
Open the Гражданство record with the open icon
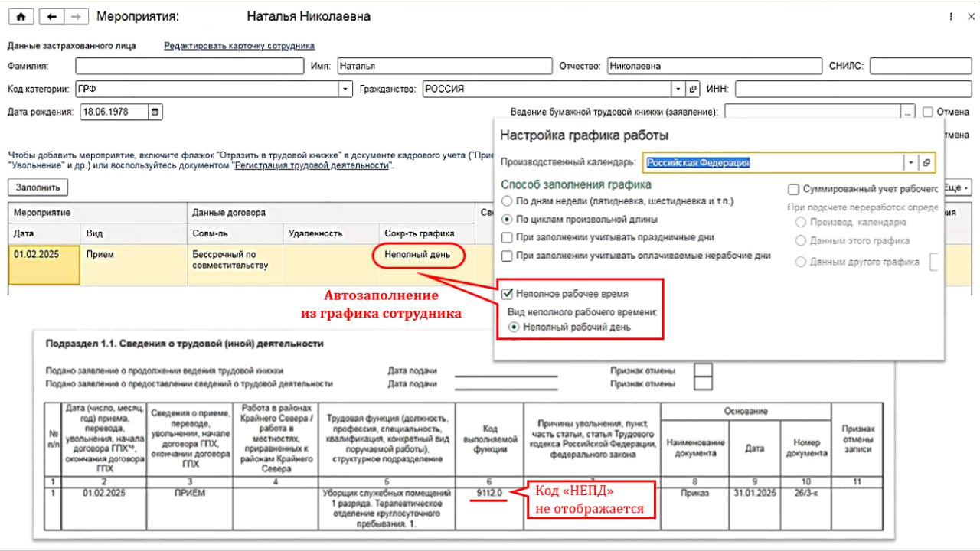click(x=693, y=89)
